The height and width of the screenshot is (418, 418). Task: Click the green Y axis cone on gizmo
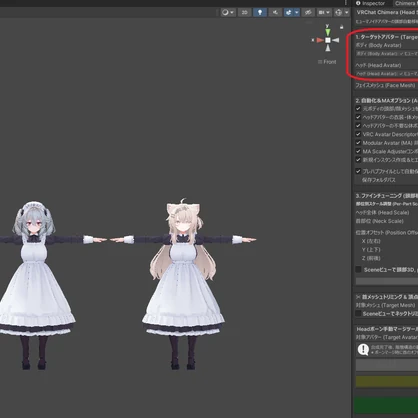[x=328, y=32]
